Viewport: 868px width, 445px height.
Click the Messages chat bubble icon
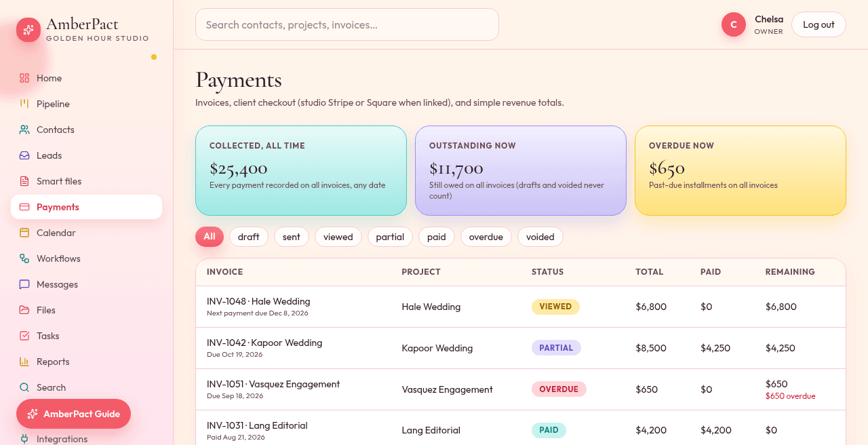tap(24, 284)
